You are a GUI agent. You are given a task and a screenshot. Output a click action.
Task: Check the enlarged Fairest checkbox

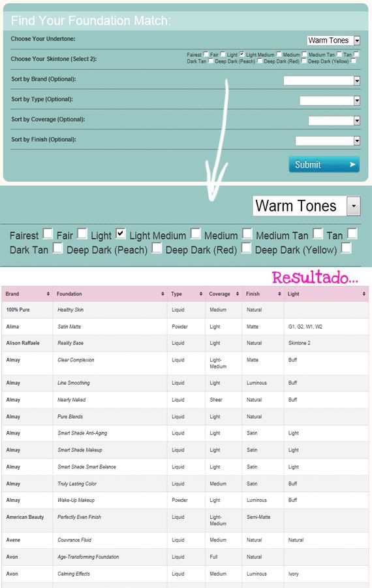point(48,233)
